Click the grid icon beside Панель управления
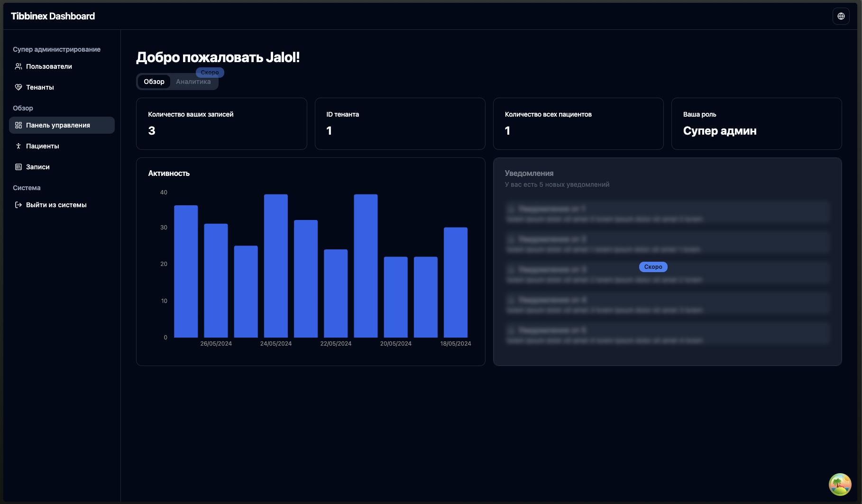 18,125
